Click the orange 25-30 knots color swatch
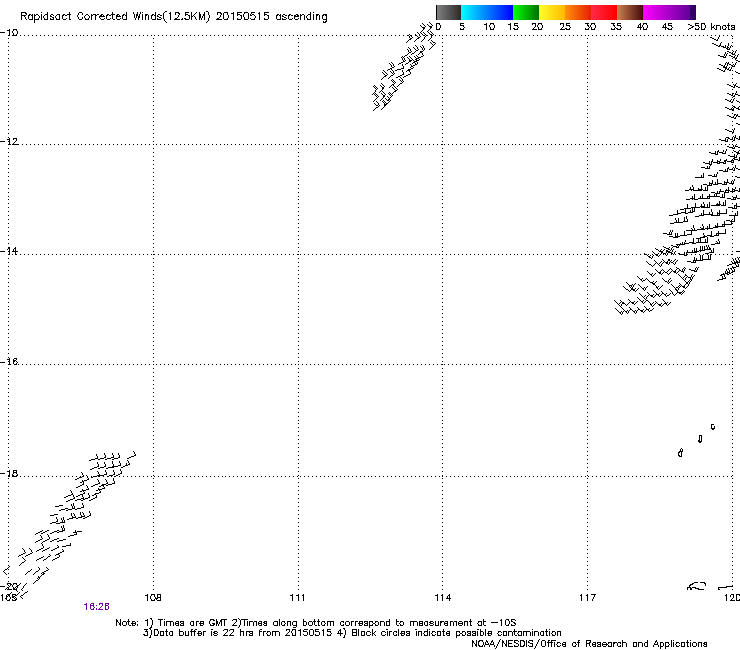740x650 pixels. pyautogui.click(x=578, y=12)
